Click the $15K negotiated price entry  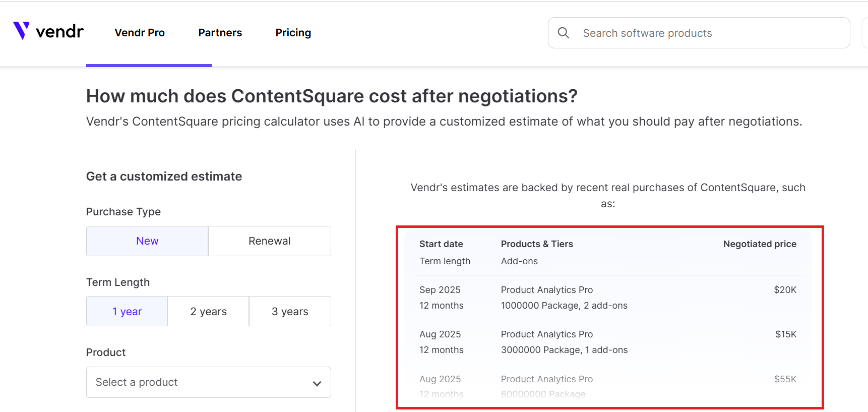point(785,334)
